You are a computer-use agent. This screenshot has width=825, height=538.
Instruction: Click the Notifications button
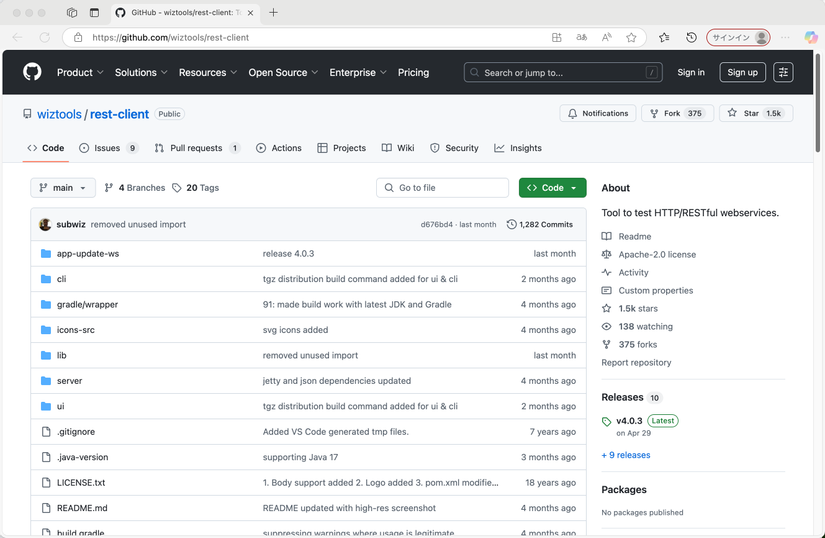(x=598, y=114)
